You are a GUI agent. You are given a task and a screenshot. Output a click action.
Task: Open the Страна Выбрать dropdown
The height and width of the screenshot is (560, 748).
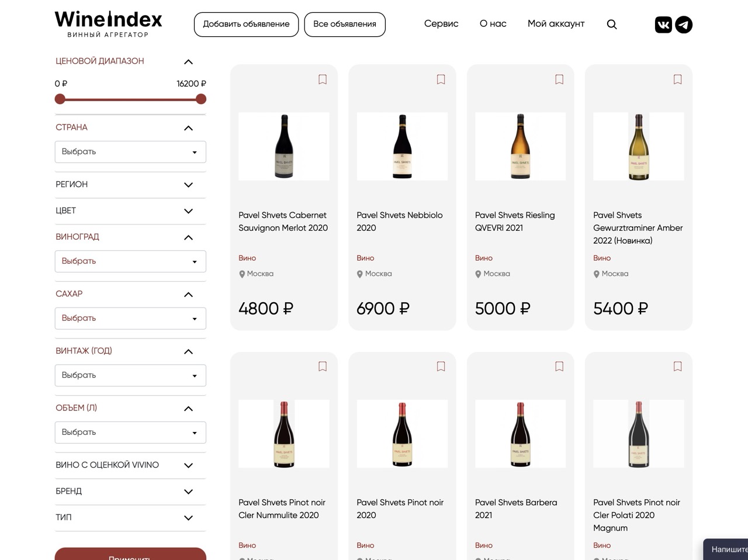pos(130,152)
